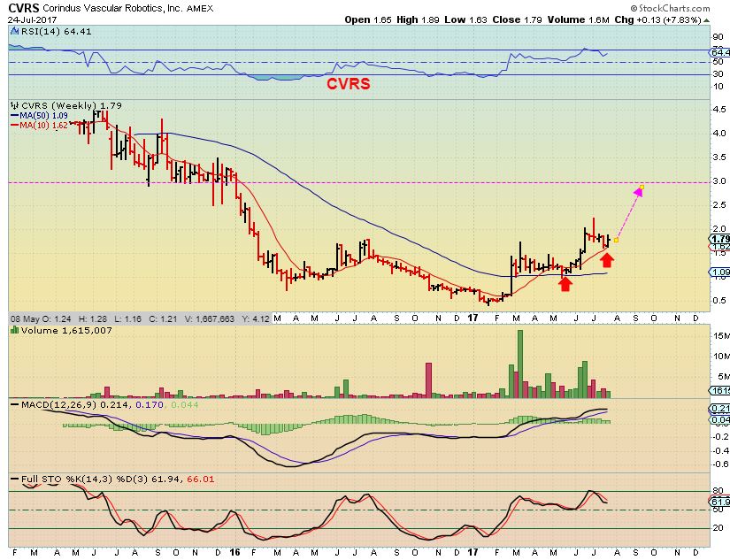730x560 pixels.
Task: Click the boxed 1.79 price axis label
Action: (x=720, y=239)
